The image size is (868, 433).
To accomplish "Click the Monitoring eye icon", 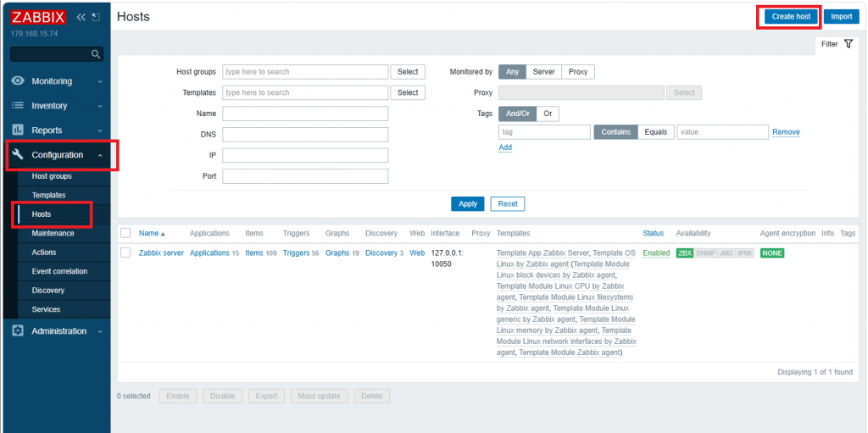I will (18, 80).
